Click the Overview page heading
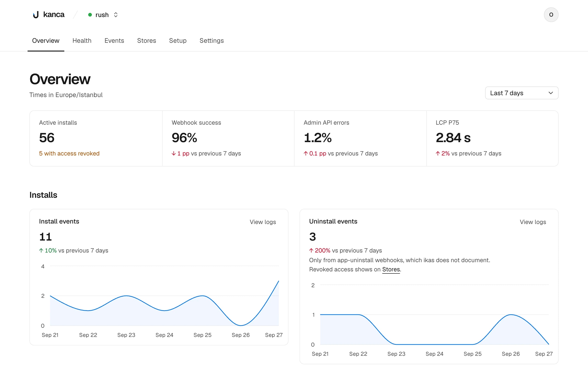 (60, 79)
